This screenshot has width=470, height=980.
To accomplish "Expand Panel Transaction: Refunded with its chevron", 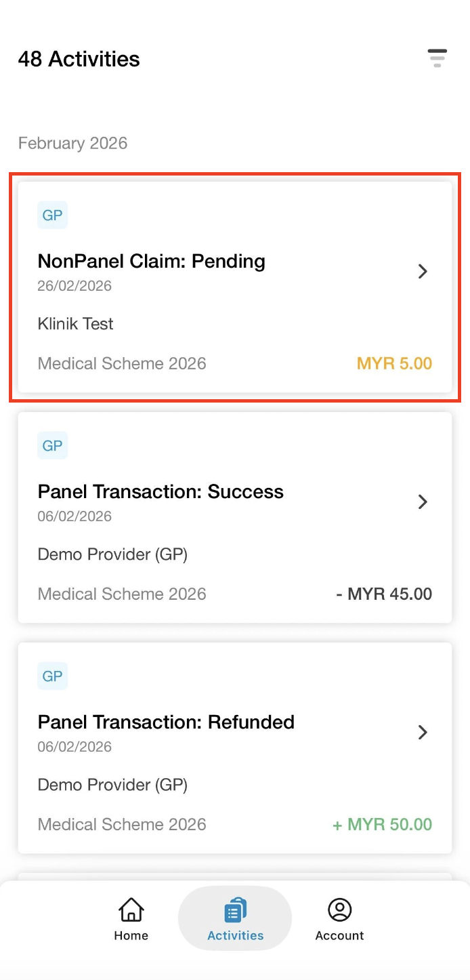I will coord(423,732).
